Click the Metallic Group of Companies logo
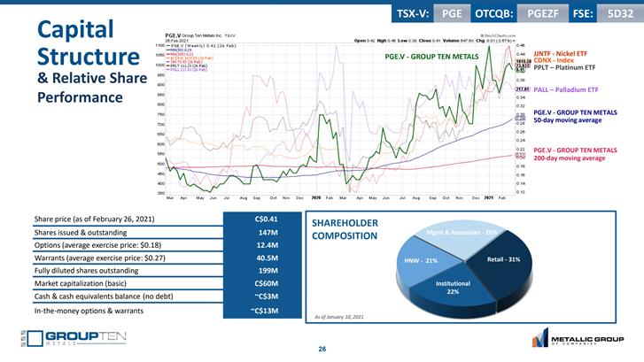This screenshot has height=362, width=644. pos(578,338)
